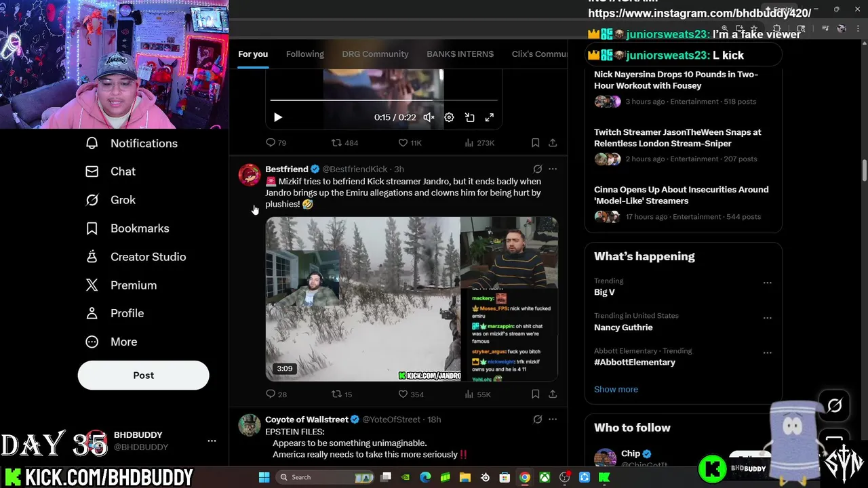Open BHDBUDDY account menu dots

point(212,441)
